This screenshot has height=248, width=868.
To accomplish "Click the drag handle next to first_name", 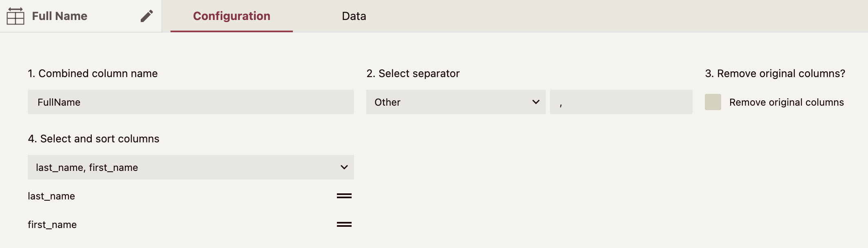I will [344, 224].
